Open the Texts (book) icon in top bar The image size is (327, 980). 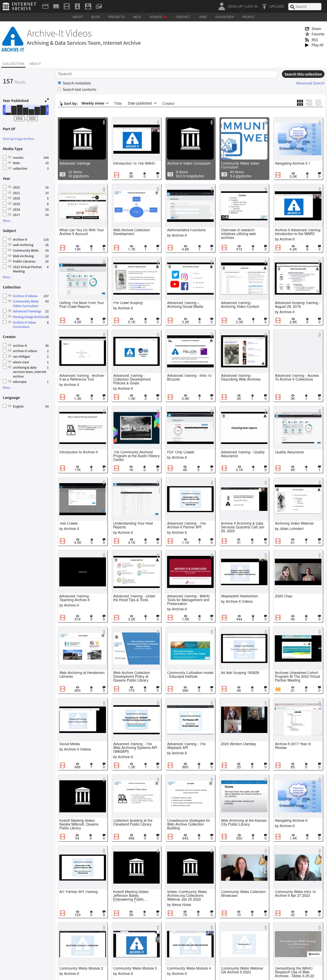[56, 6]
